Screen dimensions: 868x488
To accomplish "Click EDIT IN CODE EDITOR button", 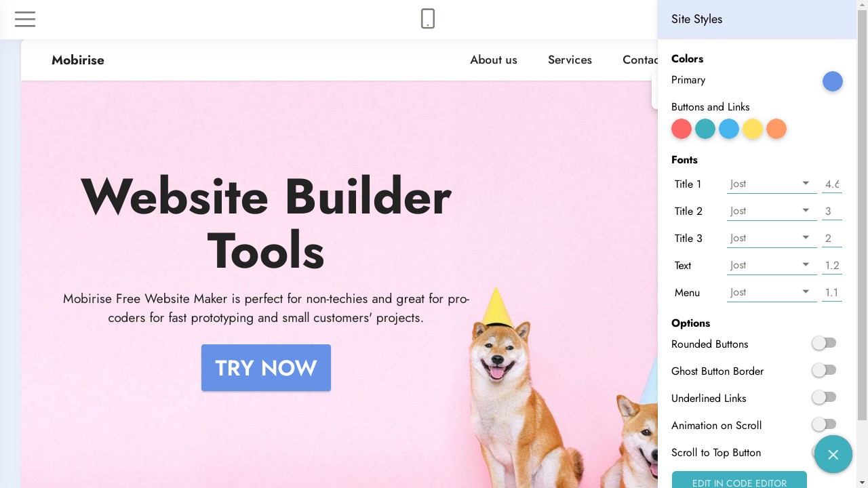I will tap(739, 480).
